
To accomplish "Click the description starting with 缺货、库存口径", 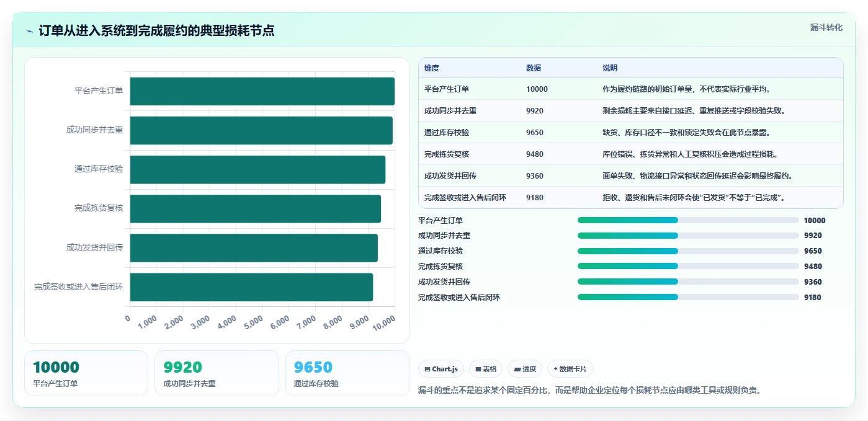I will pyautogui.click(x=687, y=133).
